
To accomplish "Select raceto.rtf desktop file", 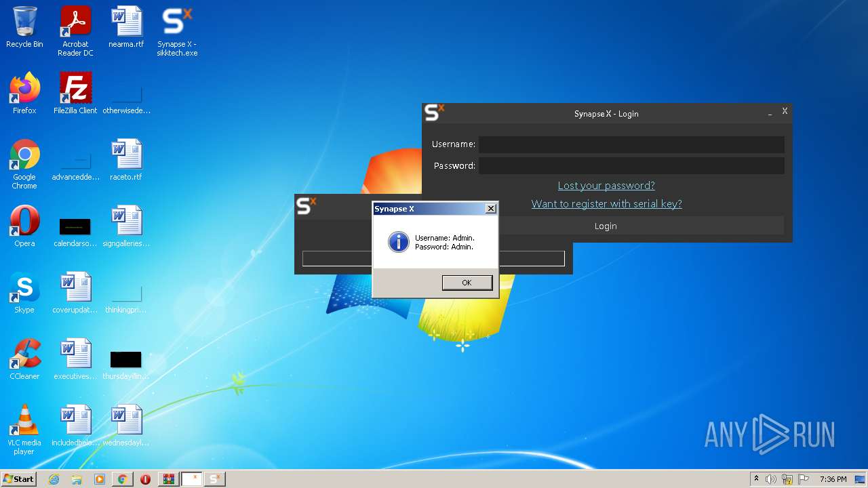I will point(126,161).
